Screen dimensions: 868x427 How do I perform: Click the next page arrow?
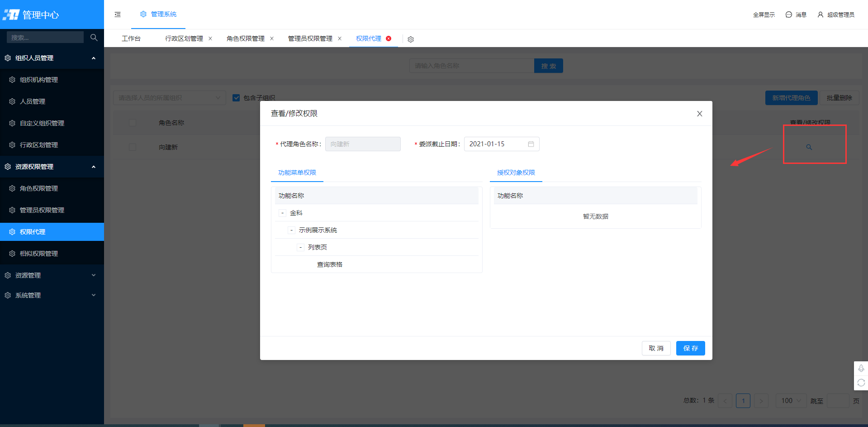[761, 401]
